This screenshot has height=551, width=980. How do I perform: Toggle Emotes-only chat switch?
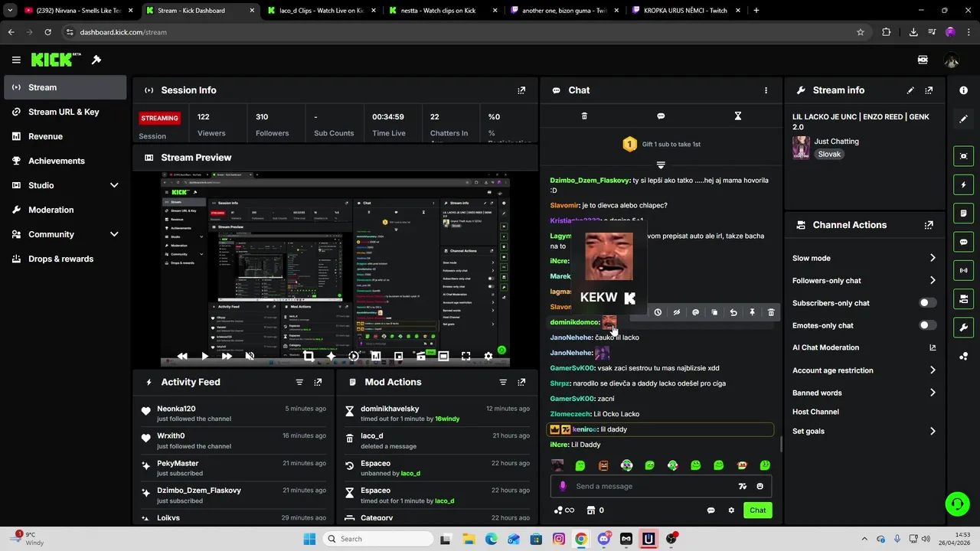click(927, 325)
